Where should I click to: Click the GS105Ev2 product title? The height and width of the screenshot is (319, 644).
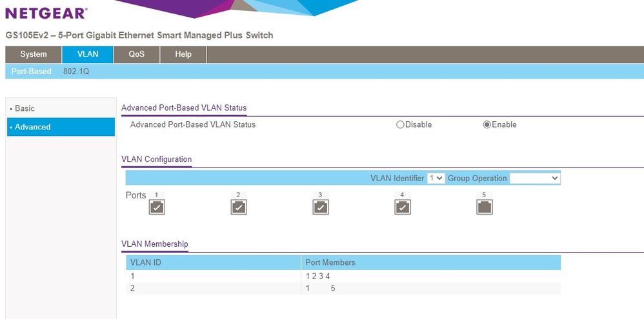click(139, 35)
